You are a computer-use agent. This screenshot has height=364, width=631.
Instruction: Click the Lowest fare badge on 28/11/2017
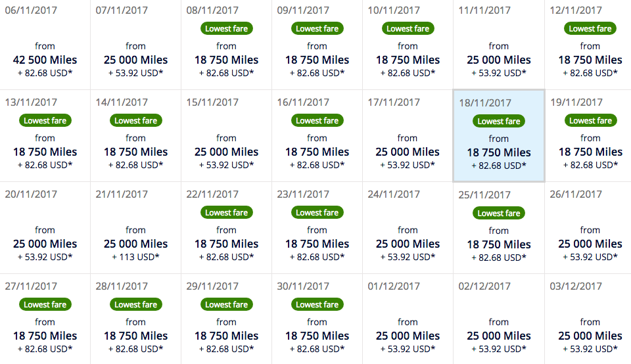pyautogui.click(x=135, y=305)
